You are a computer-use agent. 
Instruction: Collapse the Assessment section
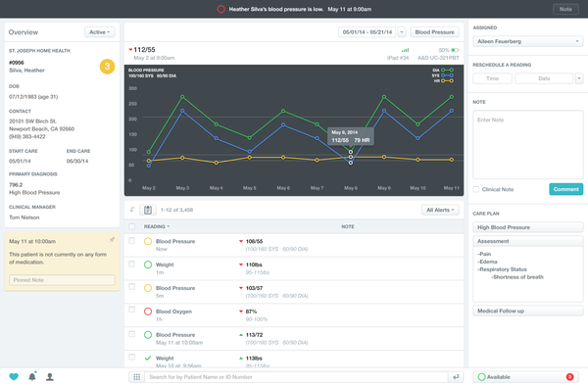pos(528,241)
